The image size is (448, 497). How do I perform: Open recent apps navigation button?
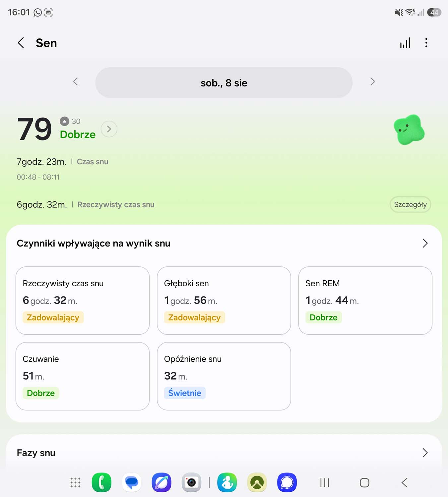[325, 482]
